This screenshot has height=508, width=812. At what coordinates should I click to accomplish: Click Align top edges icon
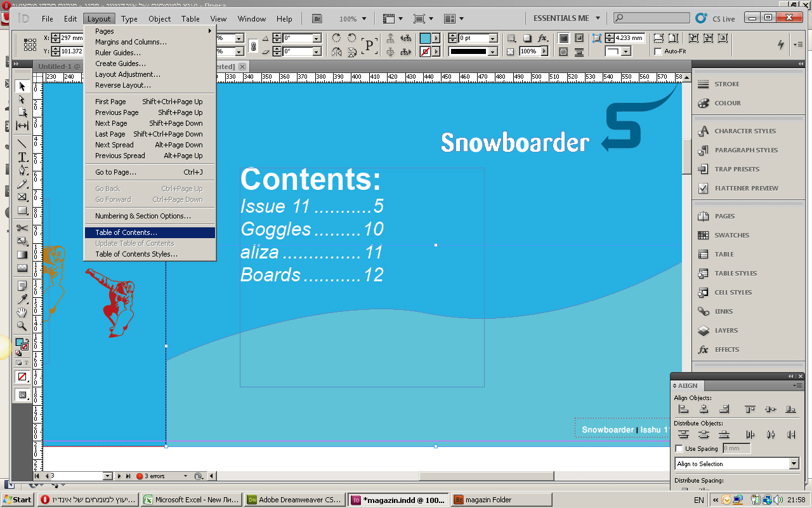750,410
